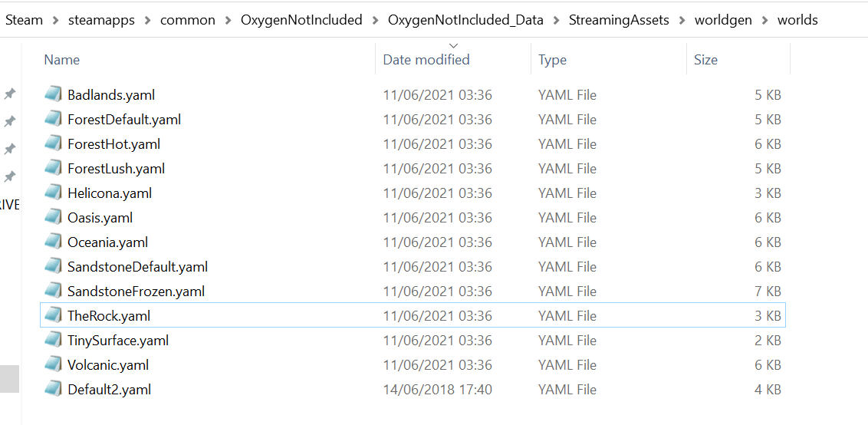Navigate to OxygenNotIncluded breadcrumb folder
868x425 pixels.
(x=301, y=20)
